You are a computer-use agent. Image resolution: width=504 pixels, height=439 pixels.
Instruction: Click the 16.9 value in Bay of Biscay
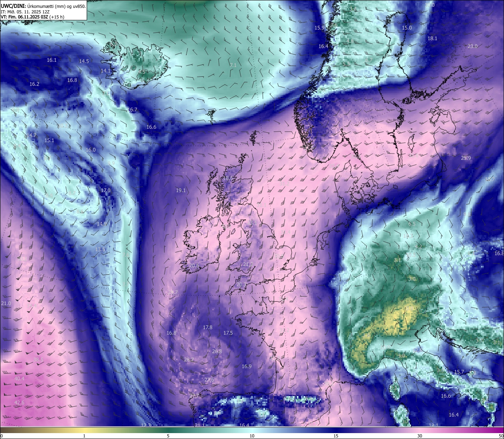click(246, 367)
